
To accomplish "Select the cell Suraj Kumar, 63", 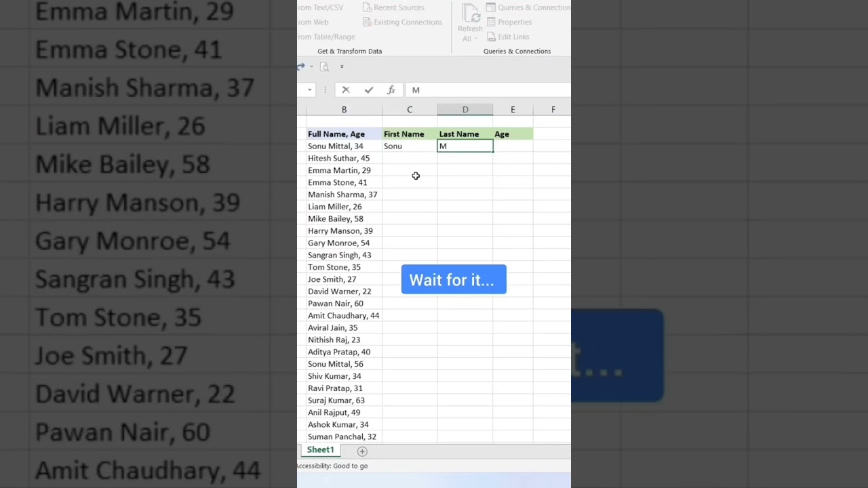I will 344,401.
